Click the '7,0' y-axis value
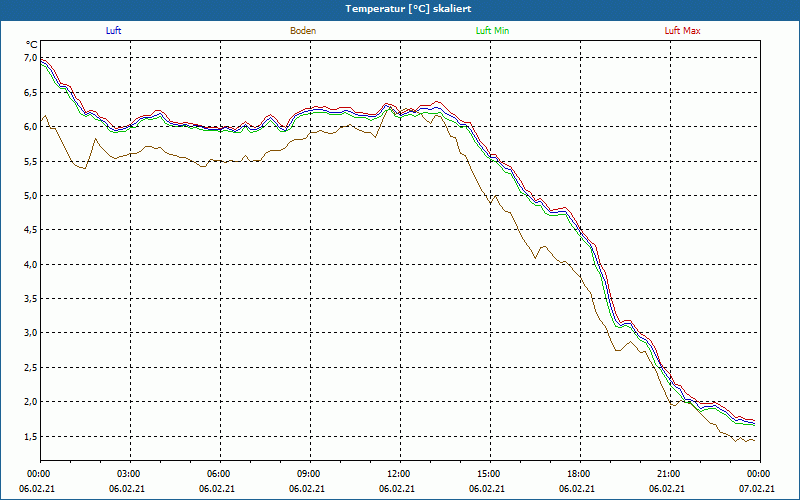The image size is (800, 500). pos(31,58)
